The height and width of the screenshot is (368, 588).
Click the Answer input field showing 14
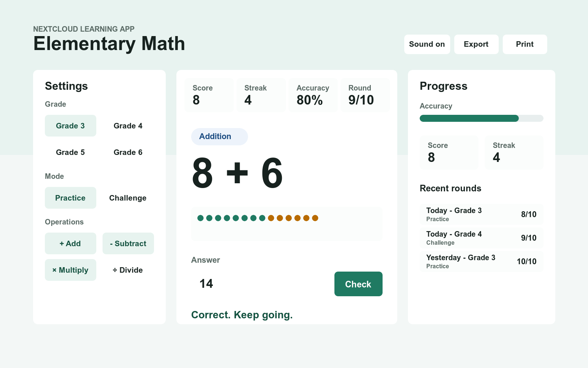tap(260, 284)
